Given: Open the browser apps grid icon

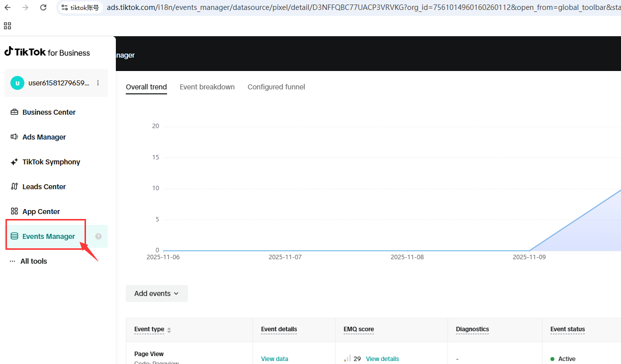Looking at the screenshot, I should point(7,26).
